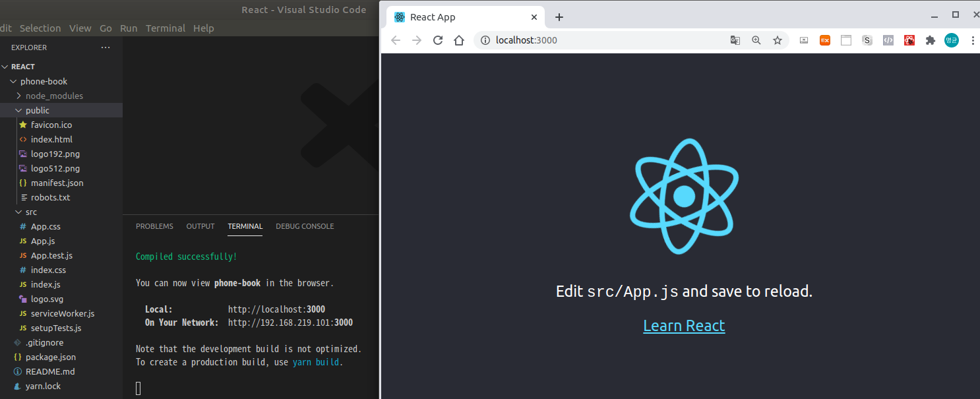Collapse the phone-book folder
The height and width of the screenshot is (399, 980).
(x=13, y=81)
